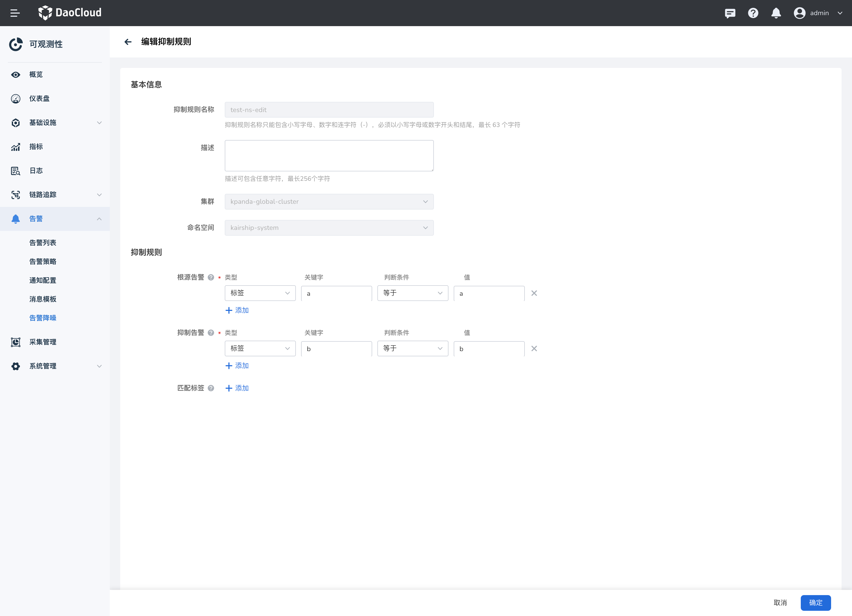Click help icon next to 抑制告警

[x=210, y=333]
